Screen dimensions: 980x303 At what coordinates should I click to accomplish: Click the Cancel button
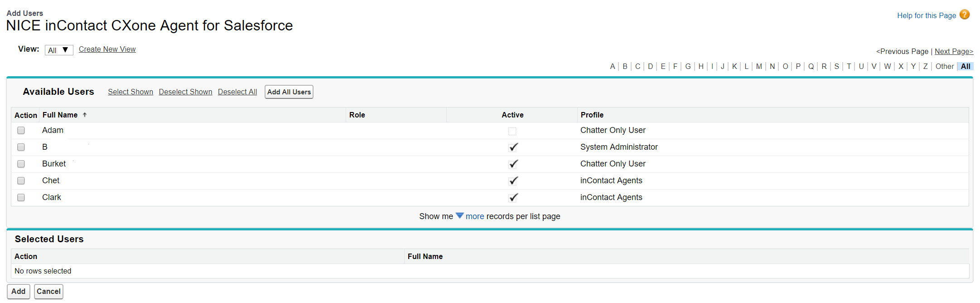[48, 291]
